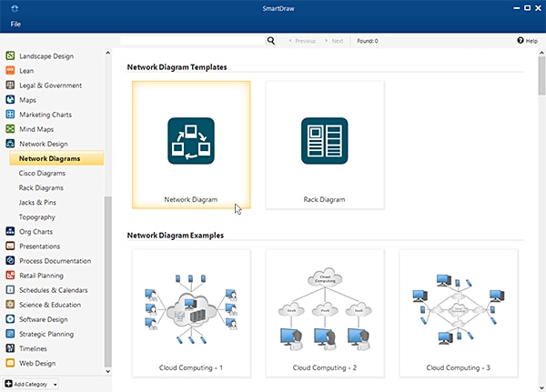Select the Retail Planning label
Screen dimensions: 546x392
[42, 276]
